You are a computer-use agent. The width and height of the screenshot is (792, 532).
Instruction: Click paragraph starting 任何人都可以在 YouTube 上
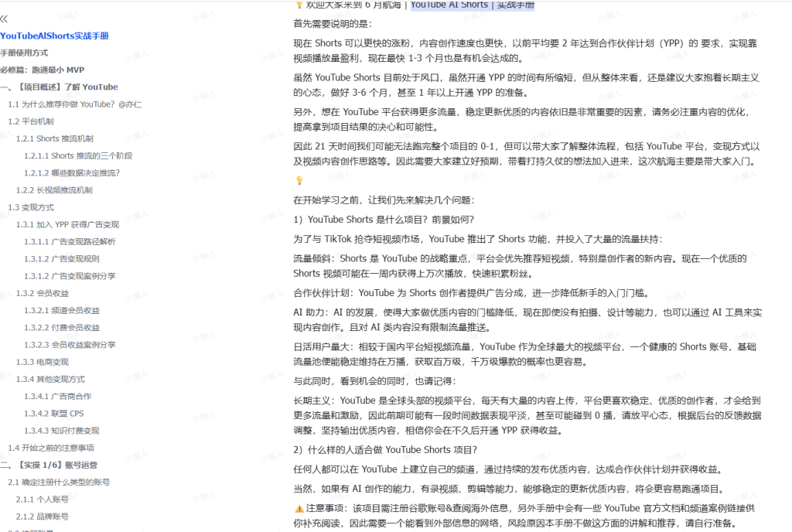508,469
